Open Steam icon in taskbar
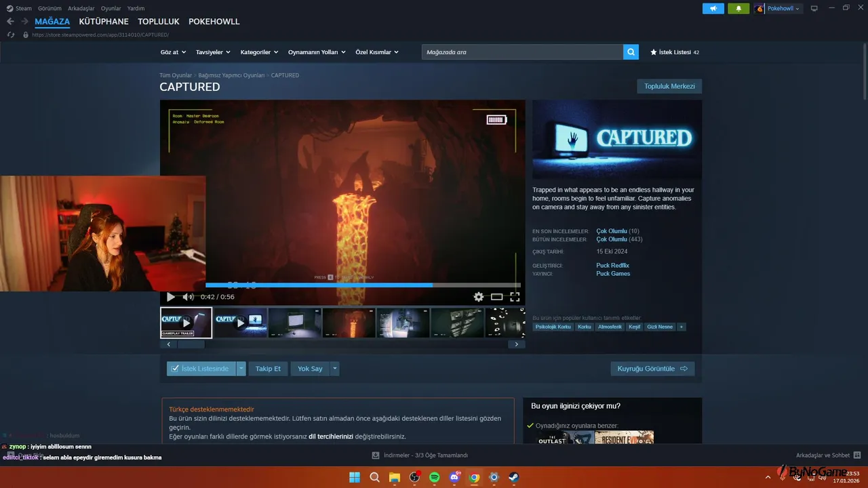868x488 pixels. click(514, 477)
